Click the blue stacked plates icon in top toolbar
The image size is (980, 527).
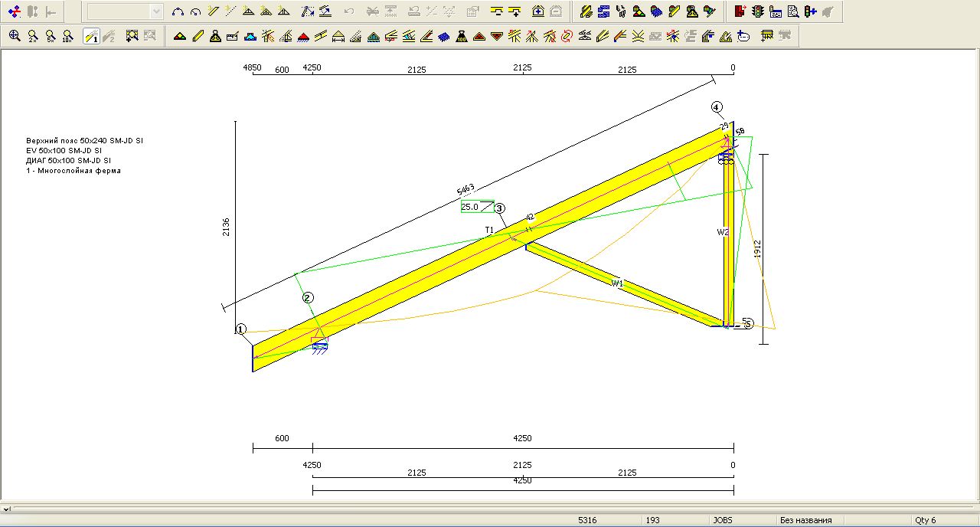pyautogui.click(x=603, y=11)
